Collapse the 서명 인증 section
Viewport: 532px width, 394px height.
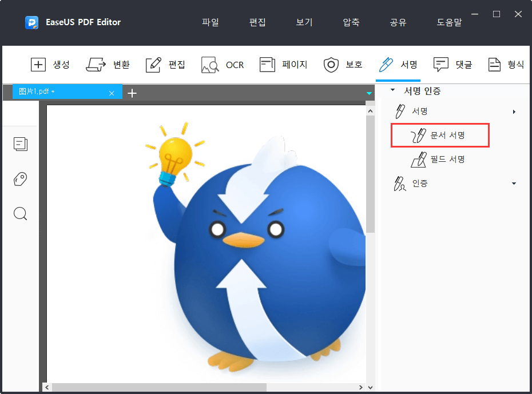click(x=392, y=90)
